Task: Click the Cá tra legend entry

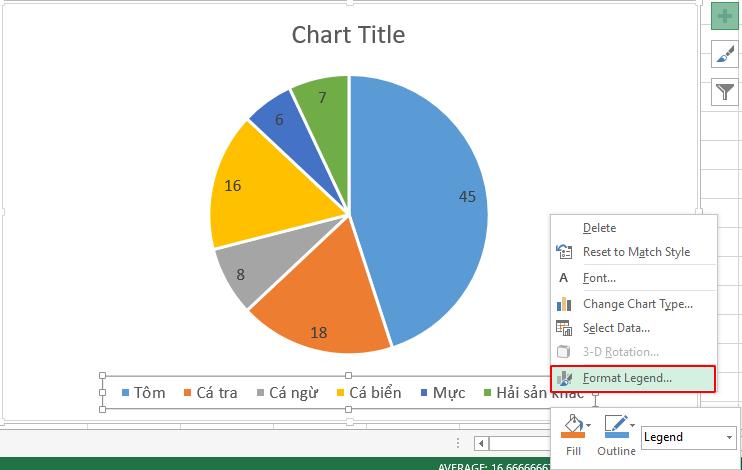Action: coord(211,393)
